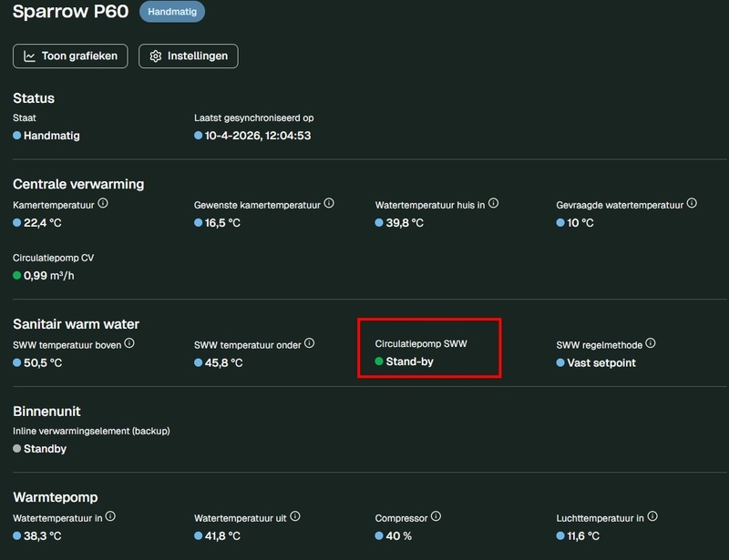Click the Sparrow P60 title
Viewport: 729px width, 560px height.
[71, 11]
